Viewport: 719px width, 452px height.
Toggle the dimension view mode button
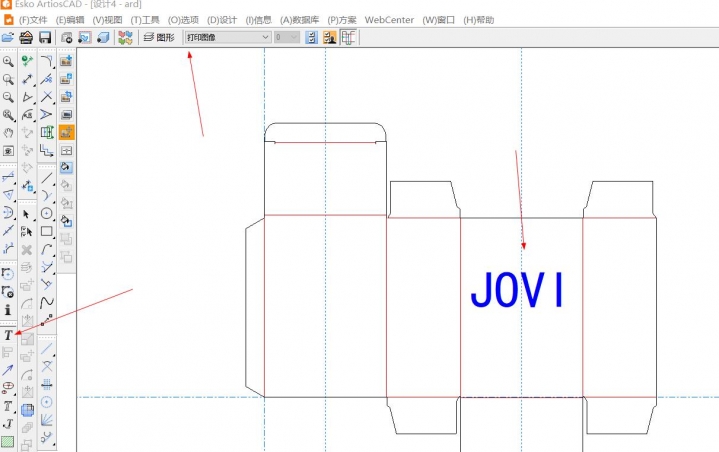click(349, 37)
